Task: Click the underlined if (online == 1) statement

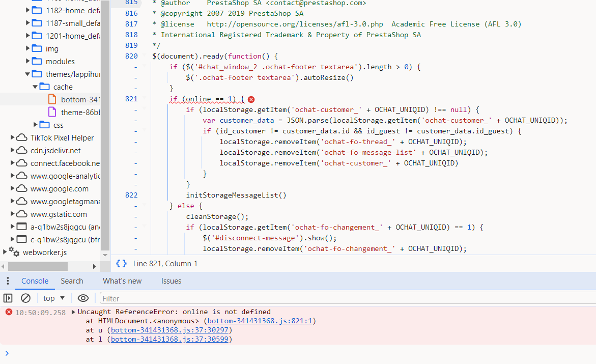Action: 207,99
